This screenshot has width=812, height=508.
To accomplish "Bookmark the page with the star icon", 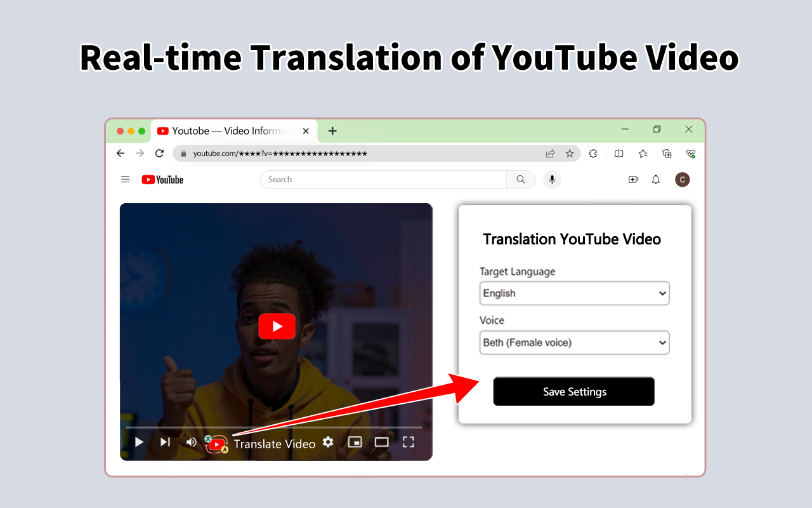I will (570, 153).
